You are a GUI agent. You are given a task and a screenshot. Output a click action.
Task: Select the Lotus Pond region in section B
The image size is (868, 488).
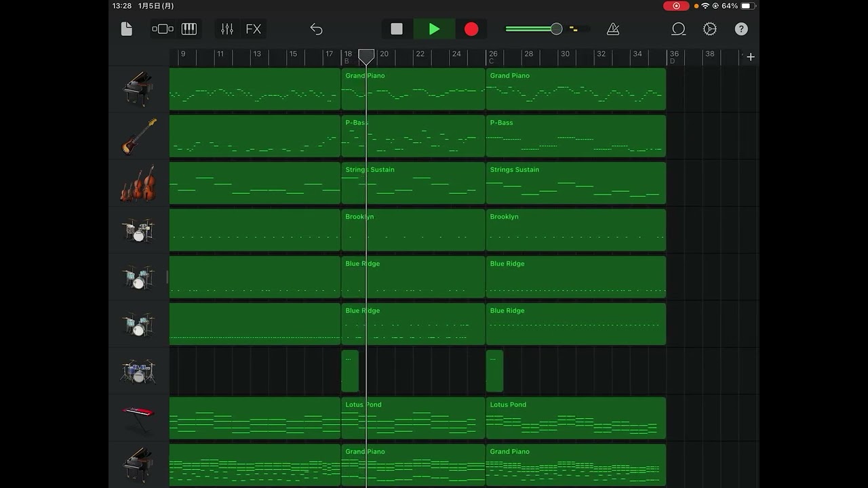[x=413, y=418]
